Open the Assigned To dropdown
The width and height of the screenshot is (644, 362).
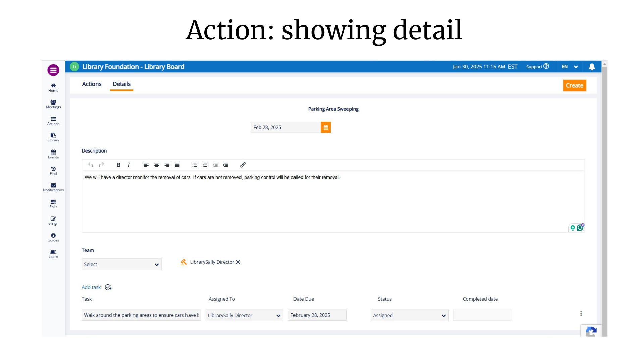pyautogui.click(x=244, y=315)
